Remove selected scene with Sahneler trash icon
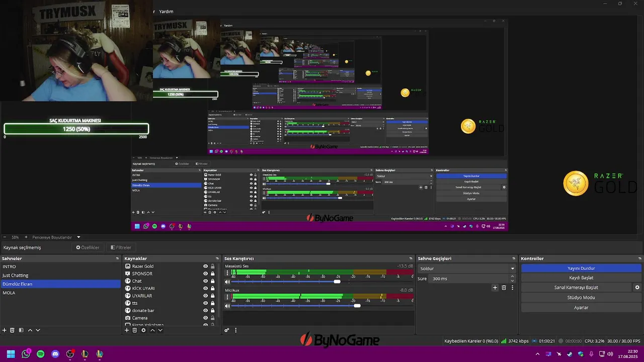Image resolution: width=644 pixels, height=362 pixels. 13,330
